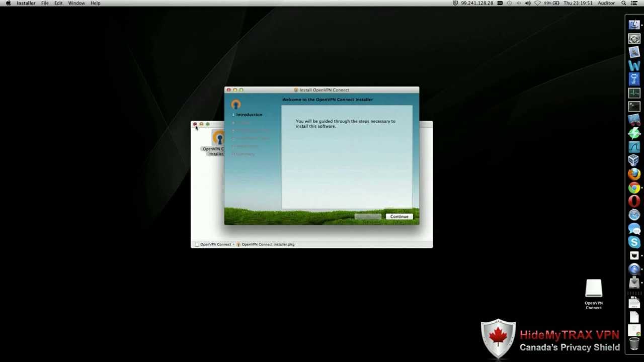Click the OpenVPN Connect Installer package icon in Finder window
This screenshot has height=362, width=644.
click(x=218, y=138)
